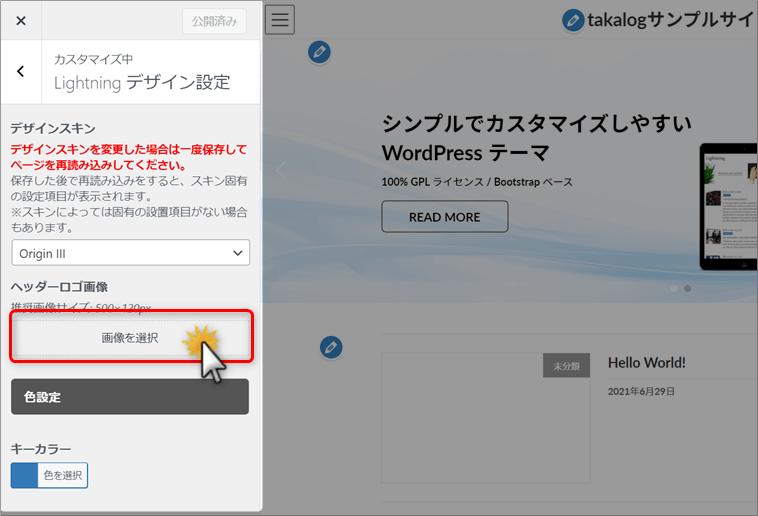Image resolution: width=758 pixels, height=516 pixels.
Task: Click the READ MORE button in the hero
Action: 444,217
